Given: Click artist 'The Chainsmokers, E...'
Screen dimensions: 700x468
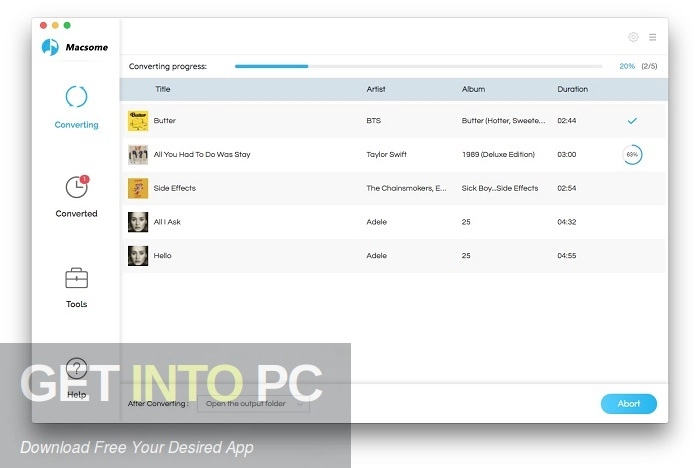Looking at the screenshot, I should (406, 188).
